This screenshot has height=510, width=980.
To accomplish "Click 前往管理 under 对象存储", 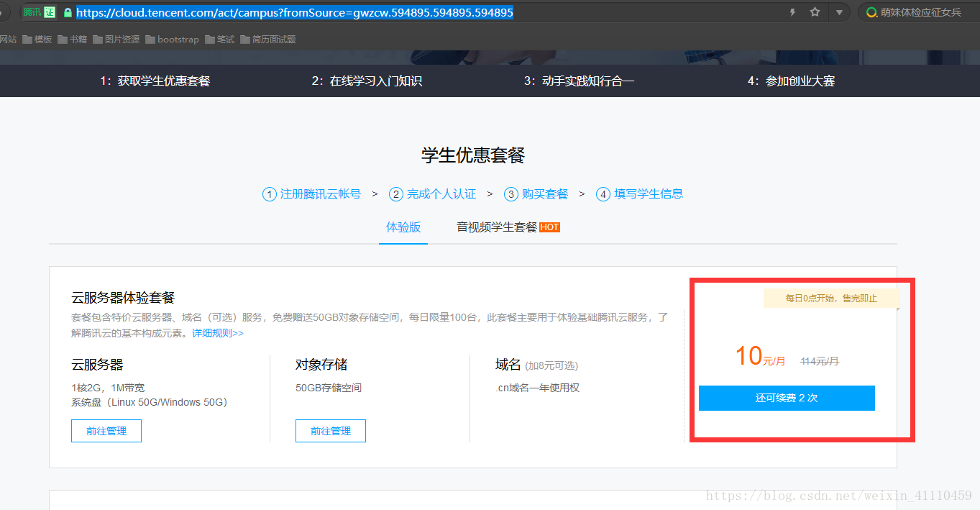I will coord(331,431).
